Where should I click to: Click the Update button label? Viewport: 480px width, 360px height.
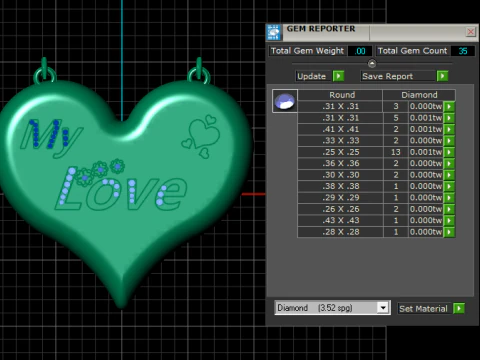pos(312,76)
